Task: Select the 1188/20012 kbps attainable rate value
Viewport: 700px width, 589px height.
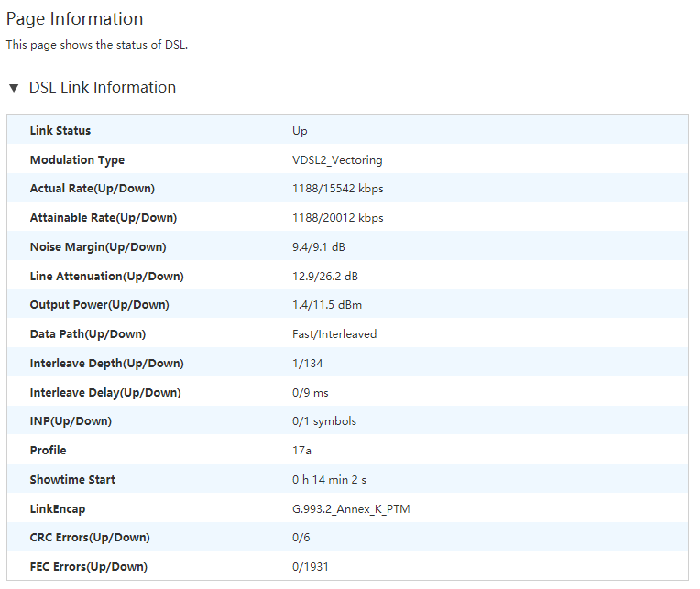Action: pyautogui.click(x=337, y=218)
